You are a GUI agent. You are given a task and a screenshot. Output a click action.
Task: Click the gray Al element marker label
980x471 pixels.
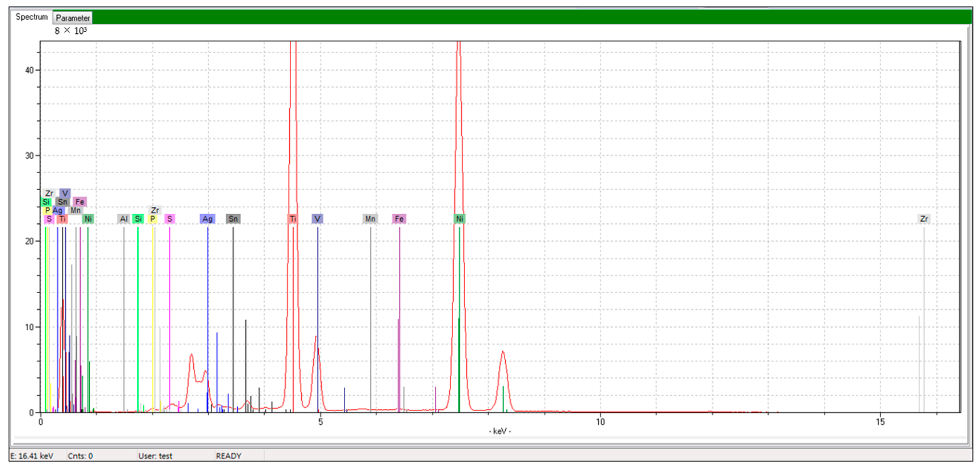pos(124,219)
